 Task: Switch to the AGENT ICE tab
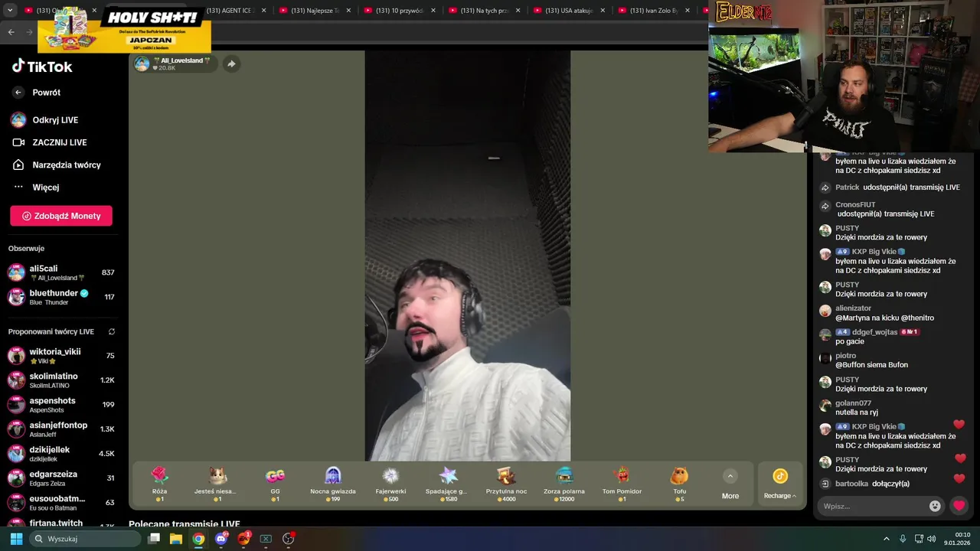click(x=229, y=11)
